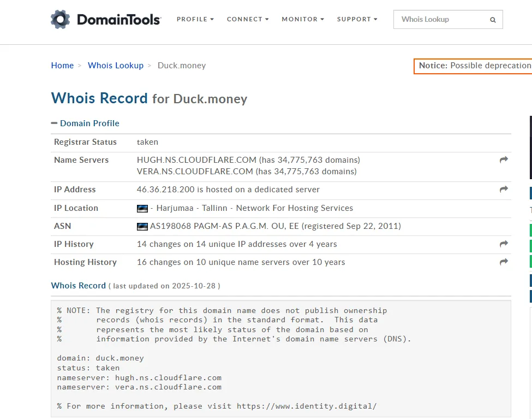Click the status: taken whois line
Screen dimensions: 532x419
click(88, 368)
